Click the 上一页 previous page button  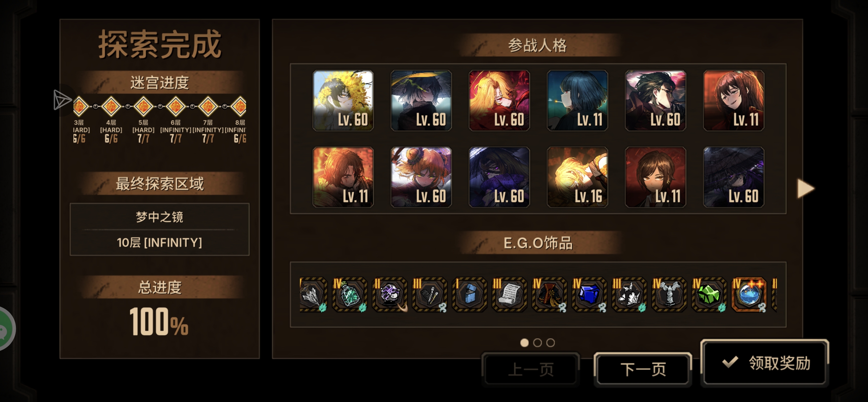coord(530,369)
